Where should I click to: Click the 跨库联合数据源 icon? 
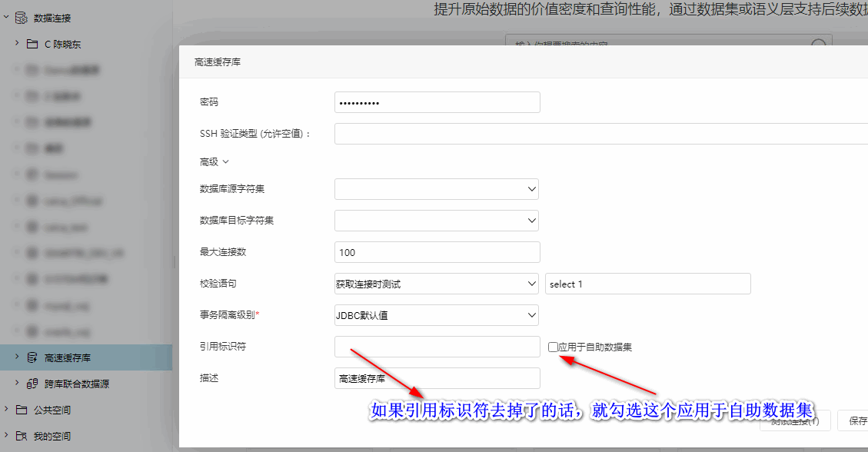[32, 384]
